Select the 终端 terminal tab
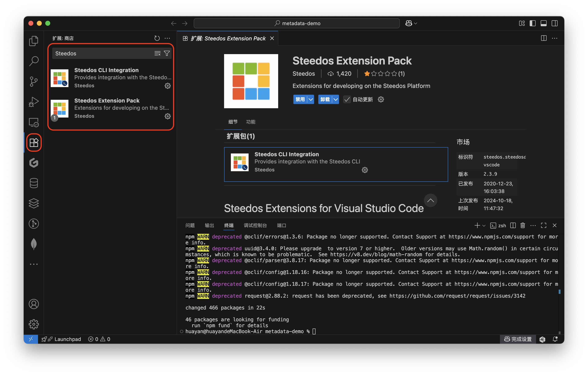This screenshot has width=588, height=375. click(x=229, y=225)
